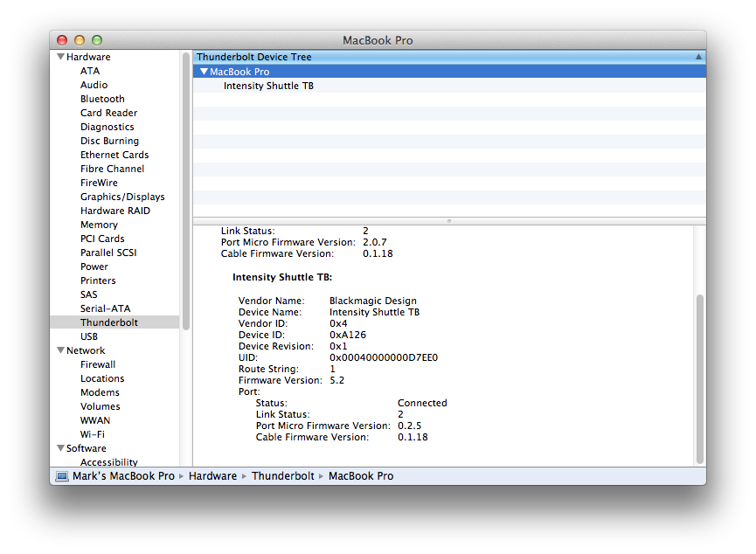
Task: Open Ethernet Cards entry
Action: [114, 155]
